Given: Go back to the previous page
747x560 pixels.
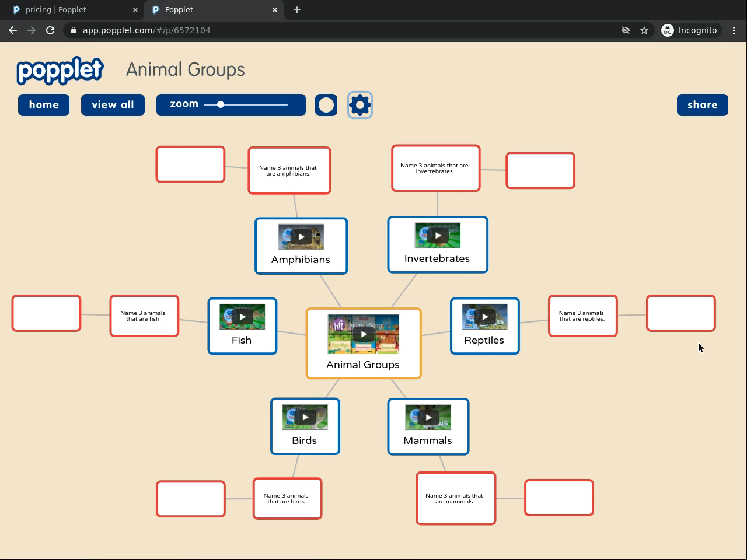Looking at the screenshot, I should (x=13, y=30).
